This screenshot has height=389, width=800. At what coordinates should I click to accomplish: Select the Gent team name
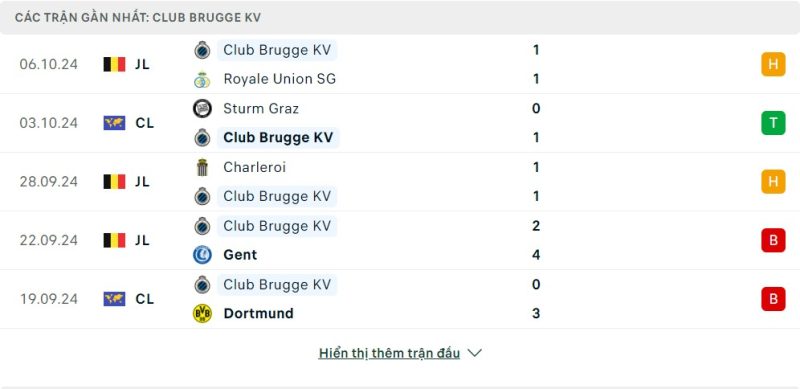(240, 255)
